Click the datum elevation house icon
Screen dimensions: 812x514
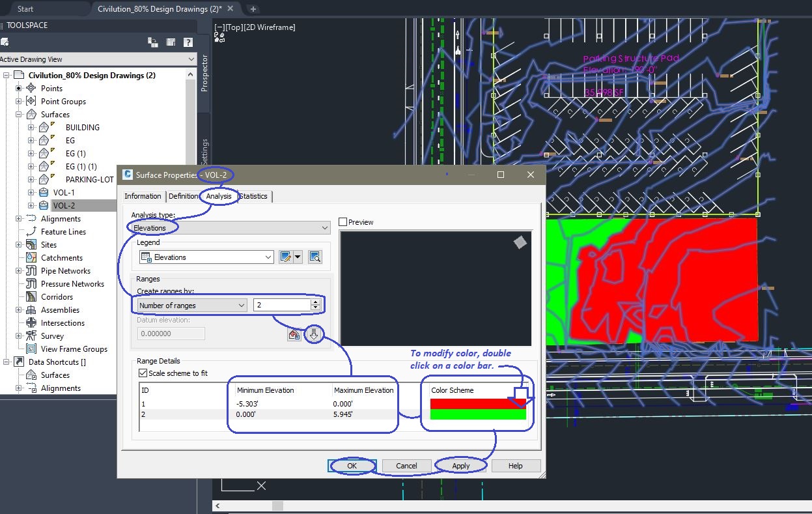(294, 334)
